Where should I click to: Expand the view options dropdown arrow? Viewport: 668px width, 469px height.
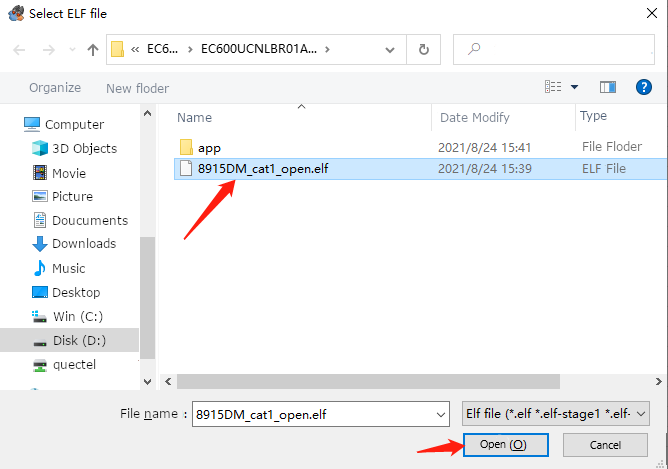(574, 87)
